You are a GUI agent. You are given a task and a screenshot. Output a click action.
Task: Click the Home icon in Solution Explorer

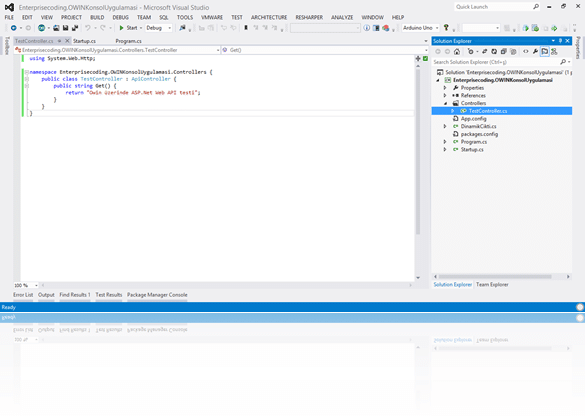pos(457,51)
